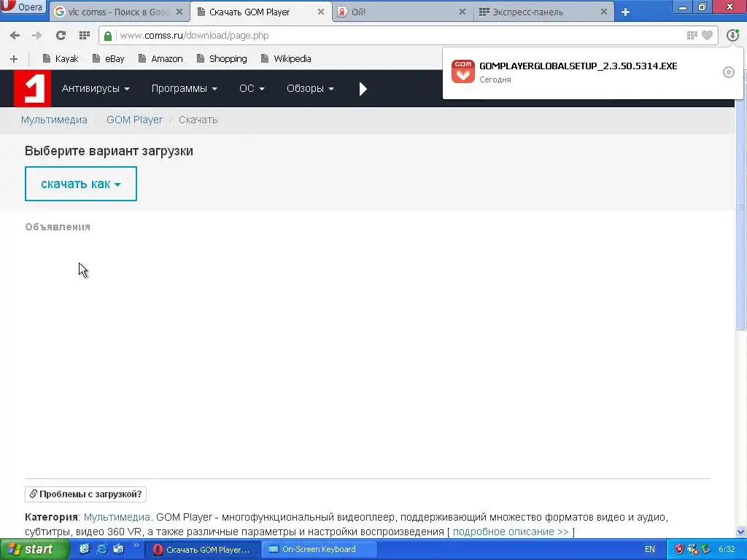Open the Wikipedia bookmark
The width and height of the screenshot is (747, 560).
pyautogui.click(x=286, y=58)
